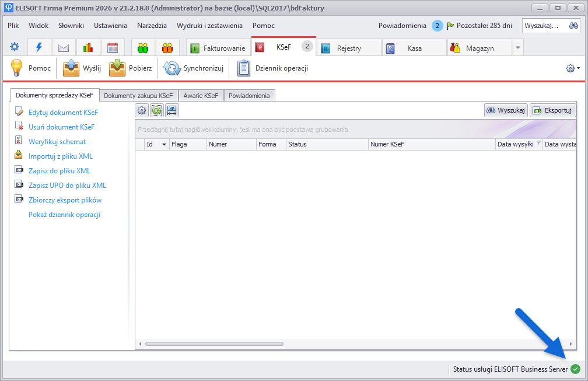Click the Wyślij (send) toolbar icon
The height and width of the screenshot is (381, 588).
[71, 68]
